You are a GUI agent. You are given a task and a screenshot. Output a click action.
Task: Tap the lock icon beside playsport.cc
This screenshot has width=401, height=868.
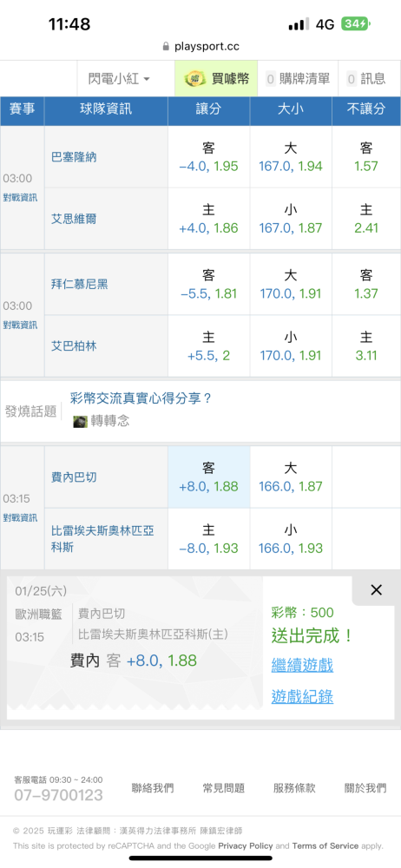(x=166, y=47)
